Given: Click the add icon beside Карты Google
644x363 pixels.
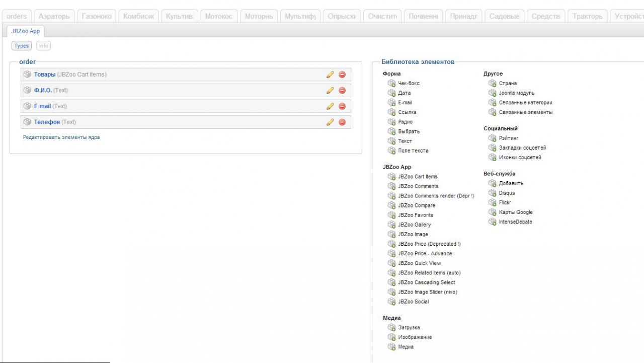Looking at the screenshot, I should tap(493, 212).
